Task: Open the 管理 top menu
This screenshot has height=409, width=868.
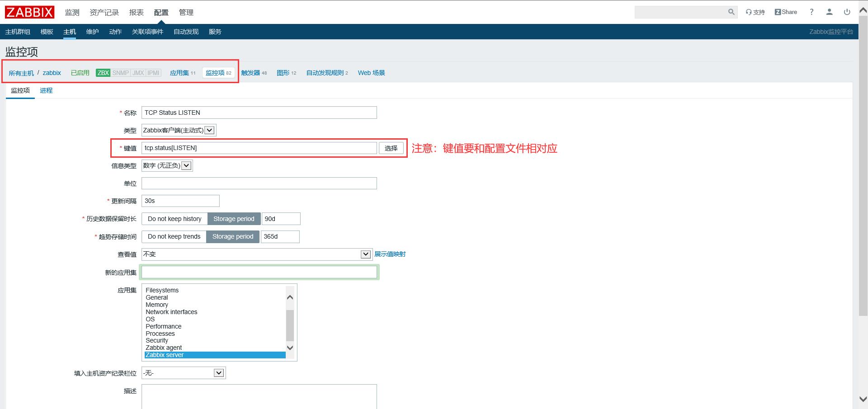Action: point(186,12)
